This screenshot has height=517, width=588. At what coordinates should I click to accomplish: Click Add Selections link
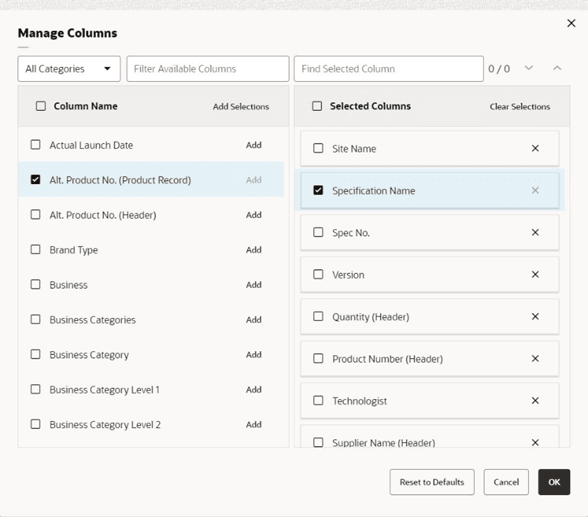(241, 106)
